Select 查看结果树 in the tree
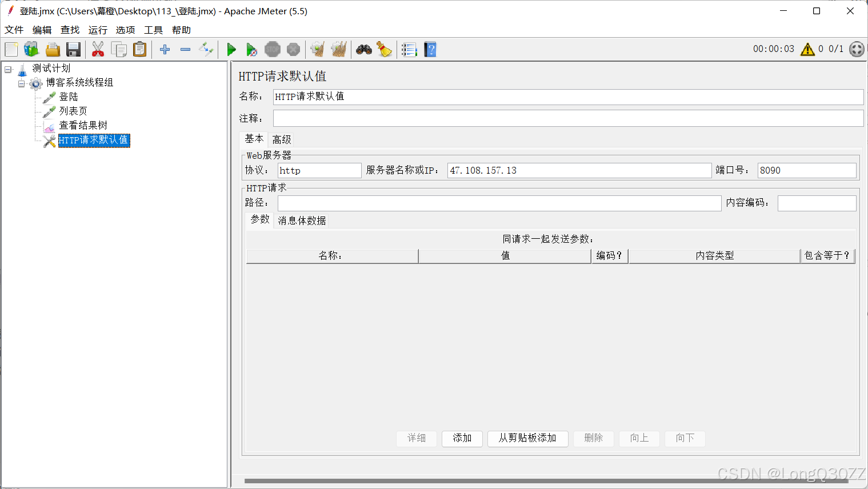Viewport: 868px width, 489px height. pyautogui.click(x=83, y=126)
